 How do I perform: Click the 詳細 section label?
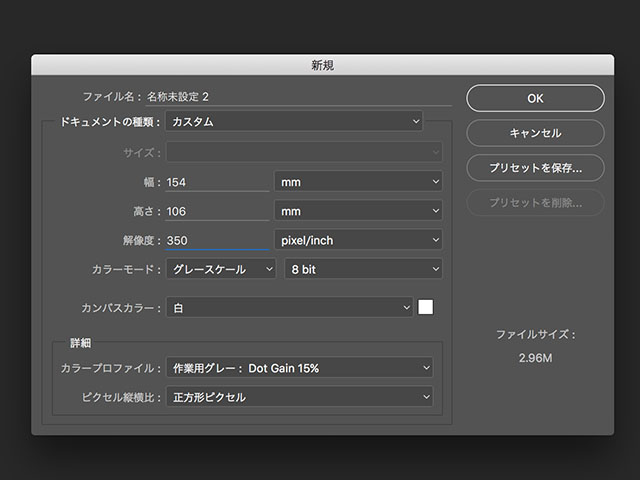click(x=80, y=343)
